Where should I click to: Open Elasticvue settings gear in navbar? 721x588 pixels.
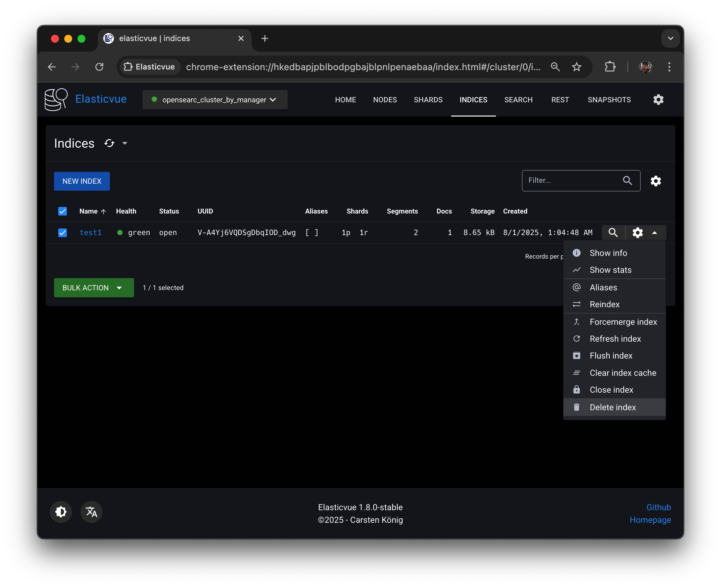658,100
